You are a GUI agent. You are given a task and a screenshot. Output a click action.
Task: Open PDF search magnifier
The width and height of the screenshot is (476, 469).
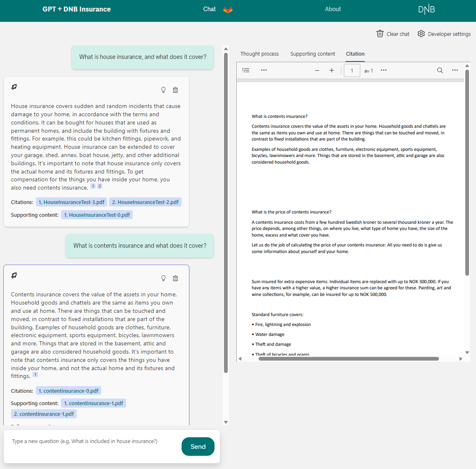[x=440, y=70]
